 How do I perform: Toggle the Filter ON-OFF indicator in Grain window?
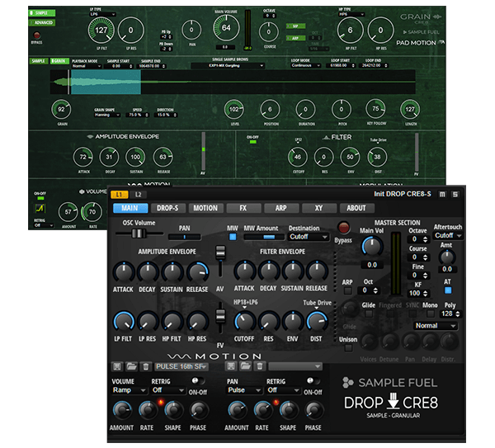(253, 142)
